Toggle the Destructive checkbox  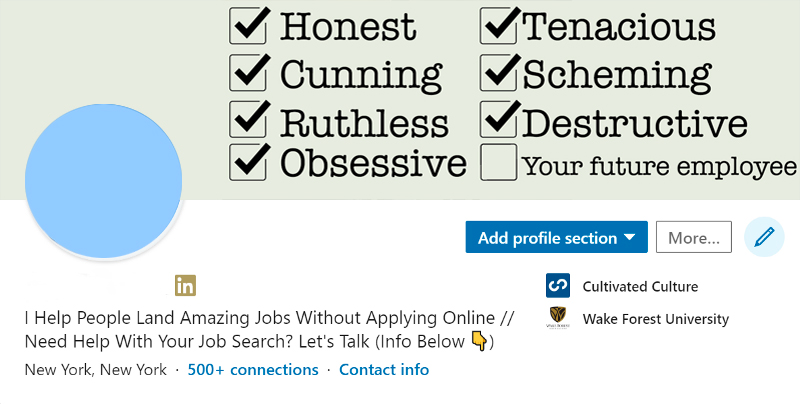(499, 119)
